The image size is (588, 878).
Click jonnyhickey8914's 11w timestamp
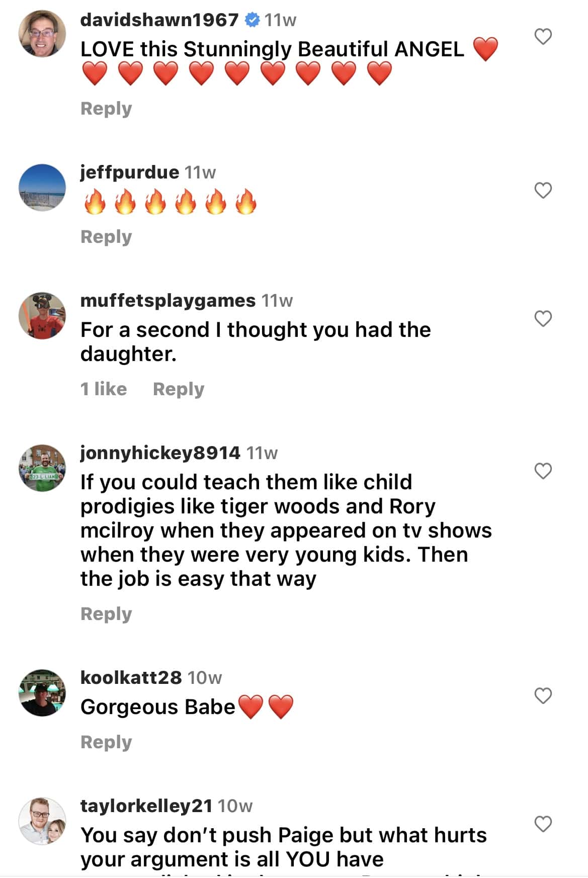point(264,452)
